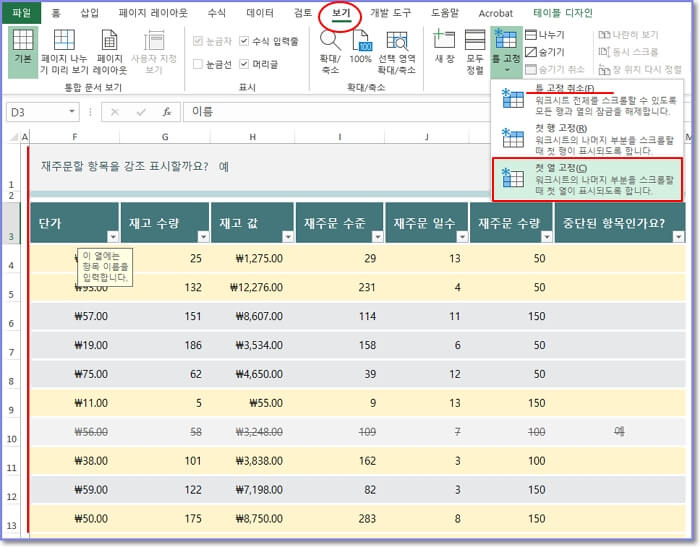Choose 첫 열 고정 menu option
Viewport: 700px width, 547px height.
click(587, 179)
